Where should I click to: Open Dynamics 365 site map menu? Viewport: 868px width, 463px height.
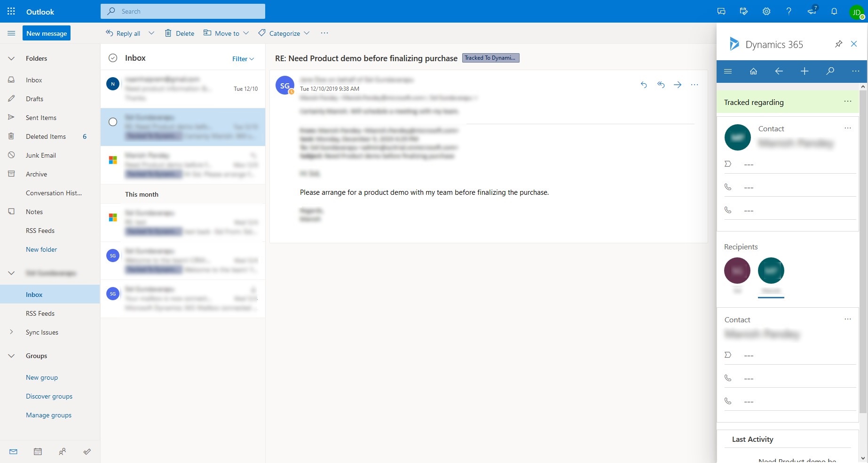coord(728,71)
